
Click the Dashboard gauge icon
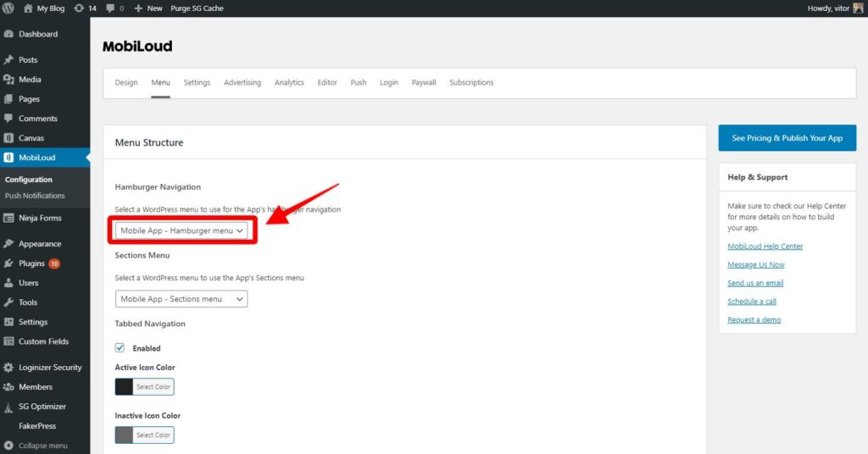8,34
